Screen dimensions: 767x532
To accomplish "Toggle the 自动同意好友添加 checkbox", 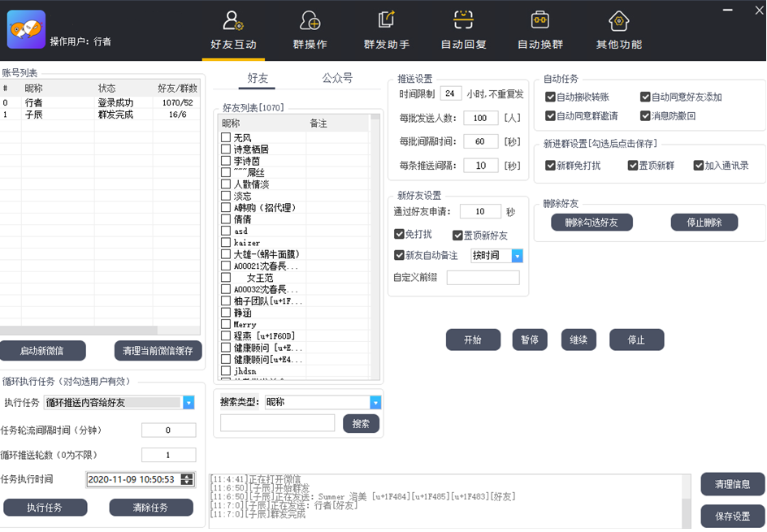I will (644, 97).
